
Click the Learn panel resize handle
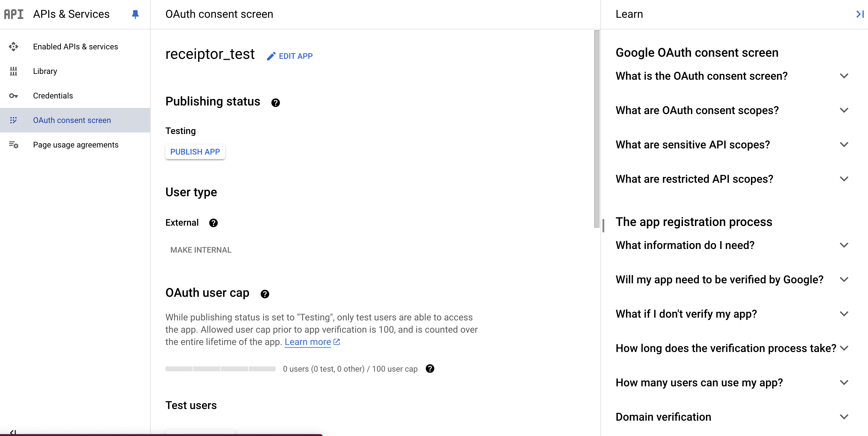point(603,226)
